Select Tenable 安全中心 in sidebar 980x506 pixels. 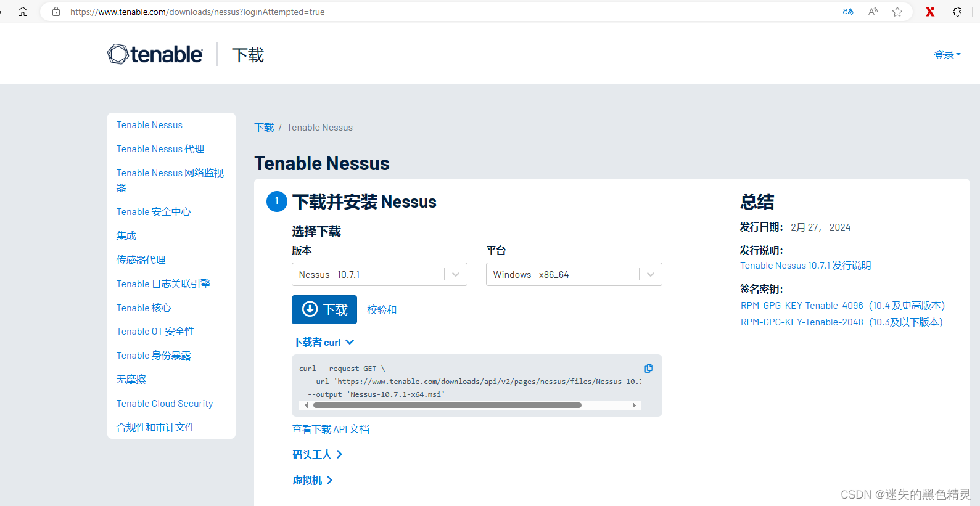tap(154, 211)
